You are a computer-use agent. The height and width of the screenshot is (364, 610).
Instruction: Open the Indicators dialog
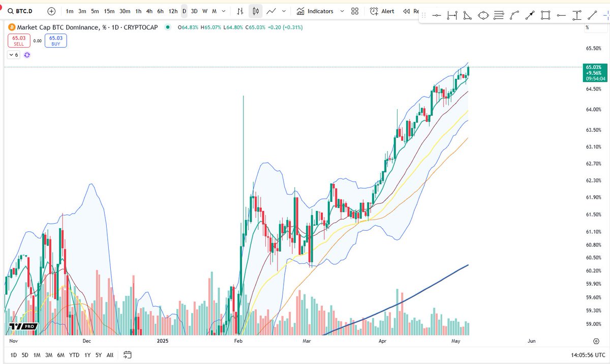coord(315,11)
